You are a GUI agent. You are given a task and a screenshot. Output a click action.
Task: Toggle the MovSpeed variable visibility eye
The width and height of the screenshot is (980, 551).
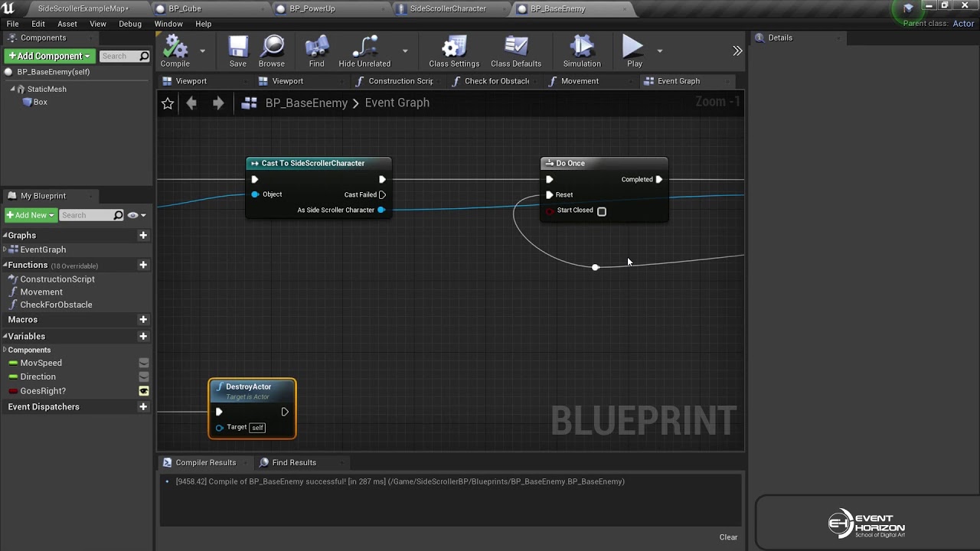tap(143, 363)
